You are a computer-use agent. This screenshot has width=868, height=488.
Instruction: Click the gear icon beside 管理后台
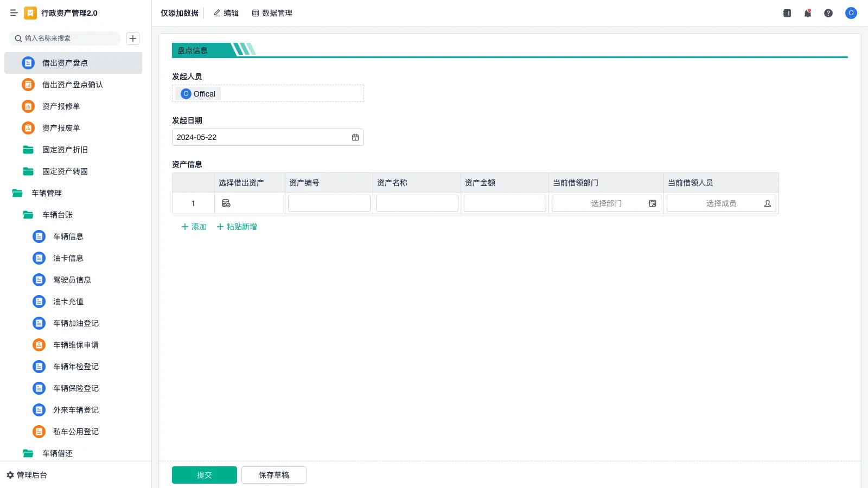10,475
